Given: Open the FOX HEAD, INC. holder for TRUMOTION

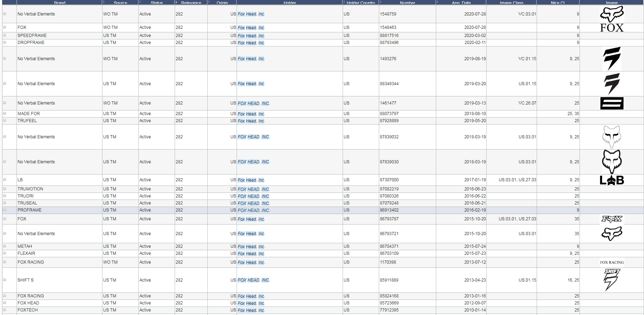Looking at the screenshot, I should 254,189.
